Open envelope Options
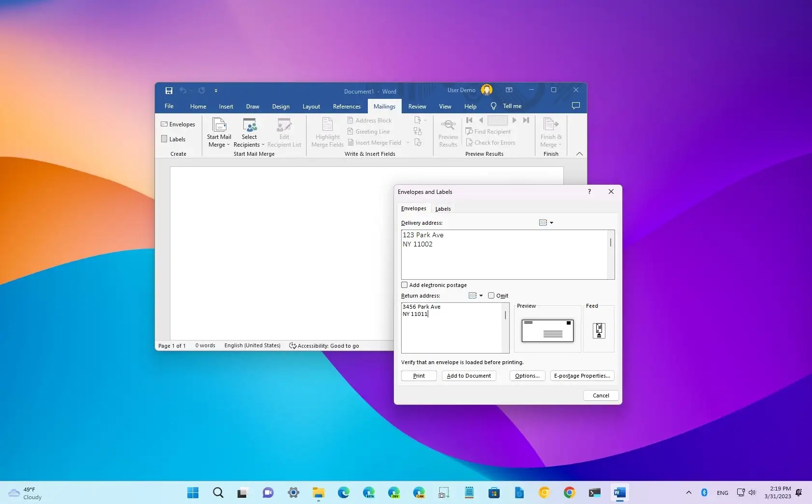The width and height of the screenshot is (812, 504). click(x=526, y=376)
